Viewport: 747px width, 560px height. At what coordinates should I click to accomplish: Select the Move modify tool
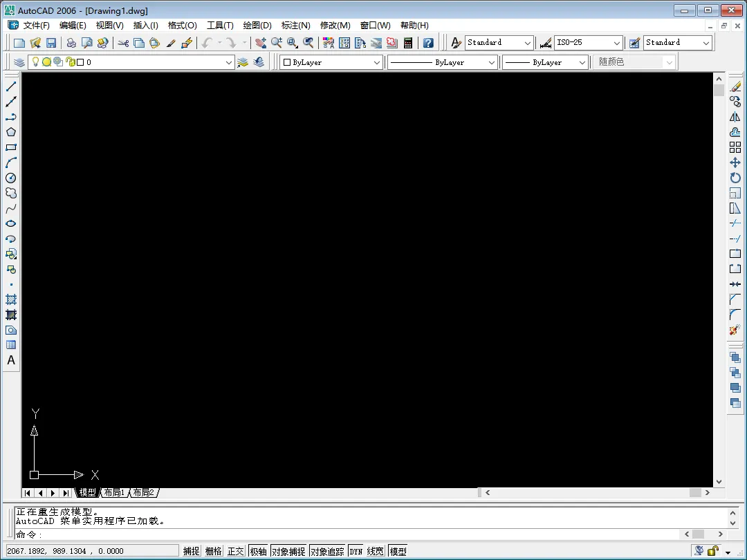(735, 162)
